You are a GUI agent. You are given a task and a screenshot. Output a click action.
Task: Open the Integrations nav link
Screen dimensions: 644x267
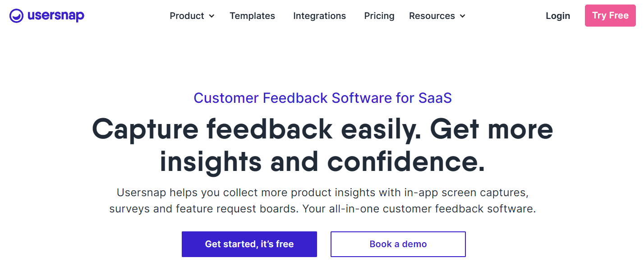pyautogui.click(x=319, y=16)
